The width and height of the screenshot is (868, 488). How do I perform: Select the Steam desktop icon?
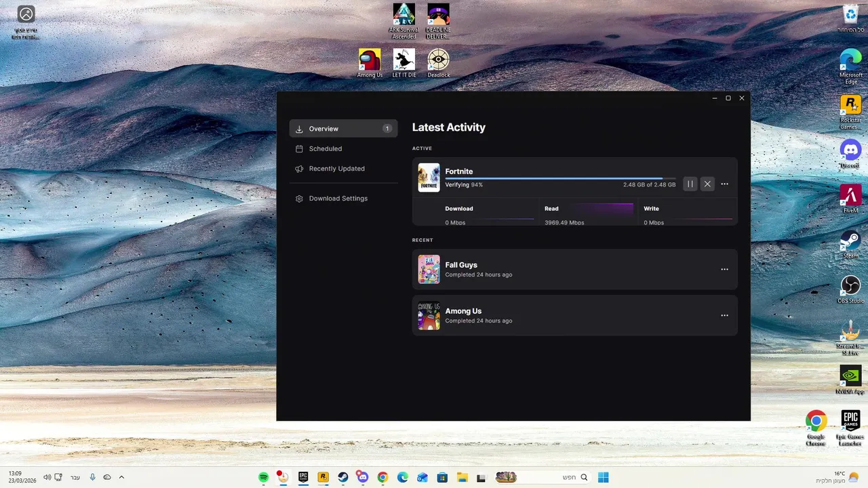coord(850,245)
